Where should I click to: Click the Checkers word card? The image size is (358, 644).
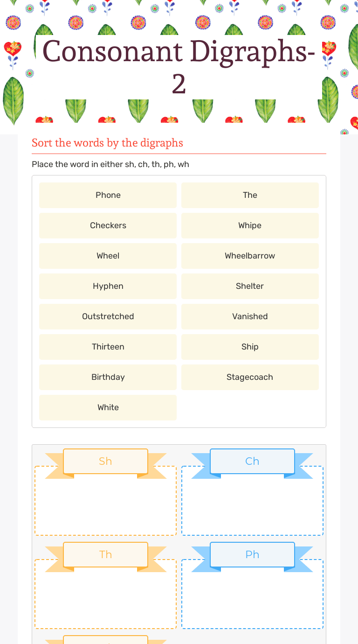108,225
